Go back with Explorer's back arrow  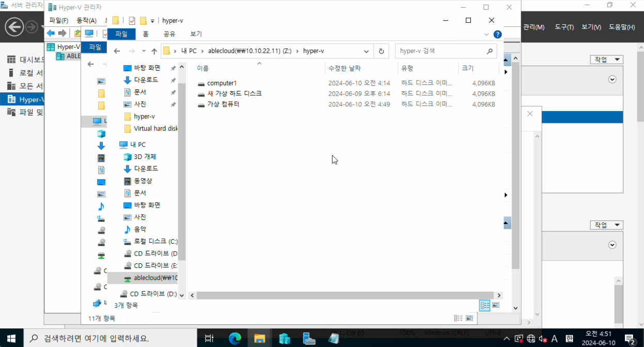click(117, 51)
